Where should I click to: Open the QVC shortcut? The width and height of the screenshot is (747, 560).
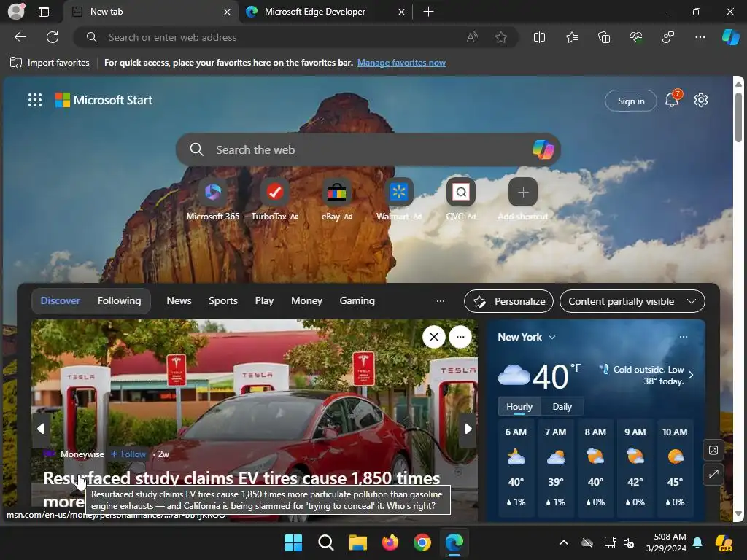[461, 200]
